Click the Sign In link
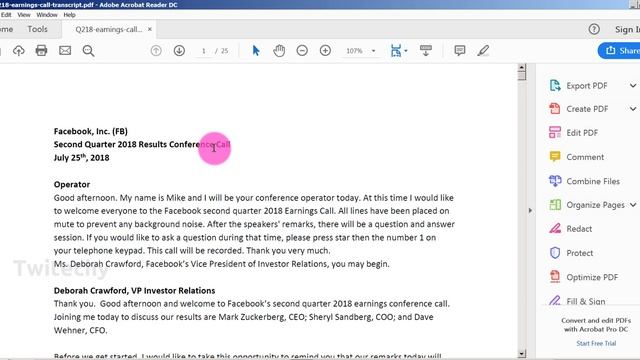640x360 pixels. pyautogui.click(x=627, y=29)
